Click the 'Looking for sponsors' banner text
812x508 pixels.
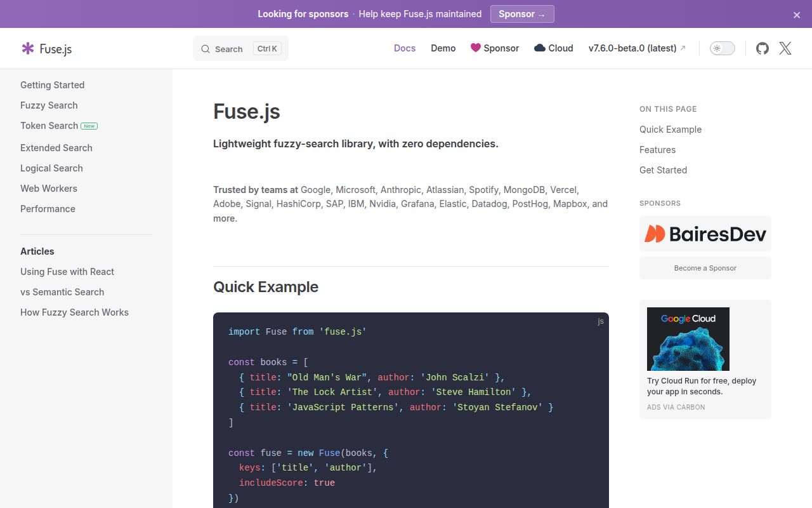[303, 14]
